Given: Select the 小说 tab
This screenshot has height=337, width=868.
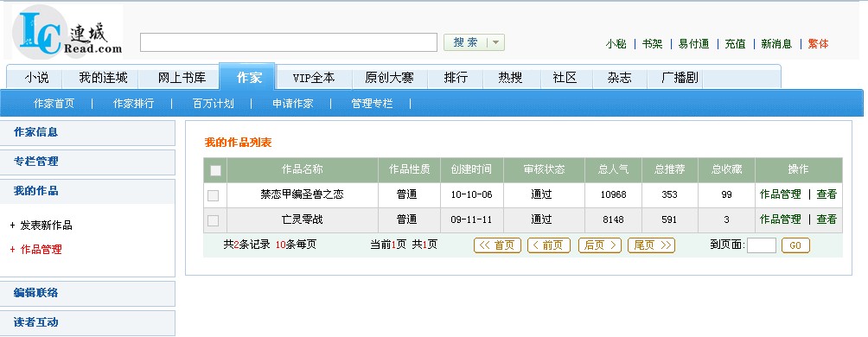Looking at the screenshot, I should pyautogui.click(x=36, y=78).
